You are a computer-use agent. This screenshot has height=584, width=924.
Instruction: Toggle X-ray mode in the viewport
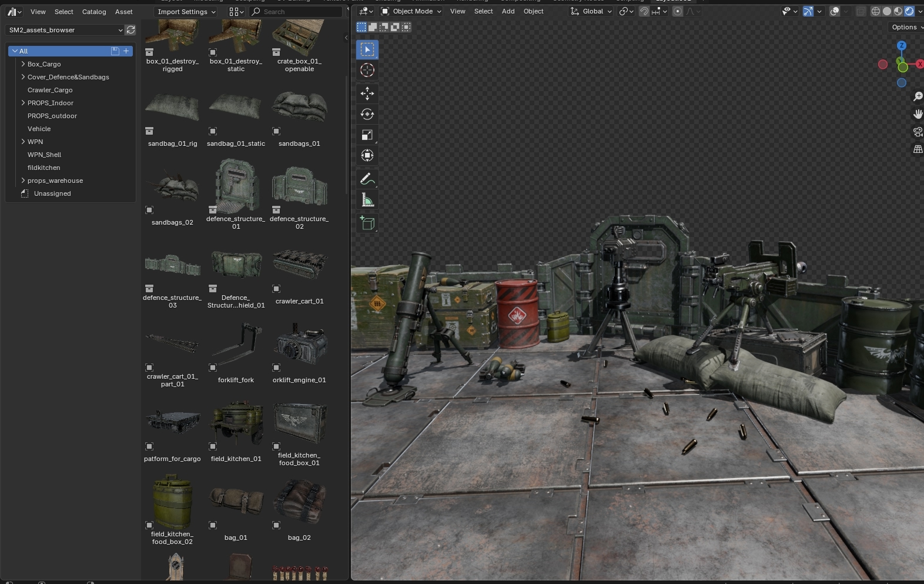(x=861, y=11)
